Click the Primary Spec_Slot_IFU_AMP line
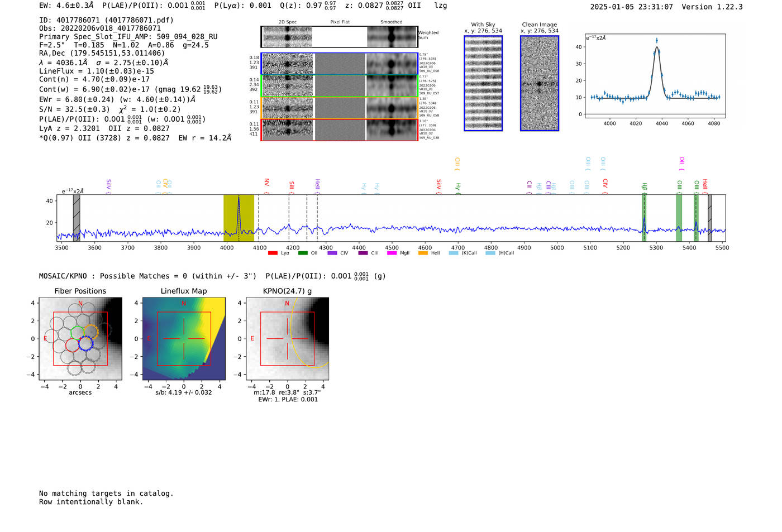Image resolution: width=782 pixels, height=532 pixels. 128,37
